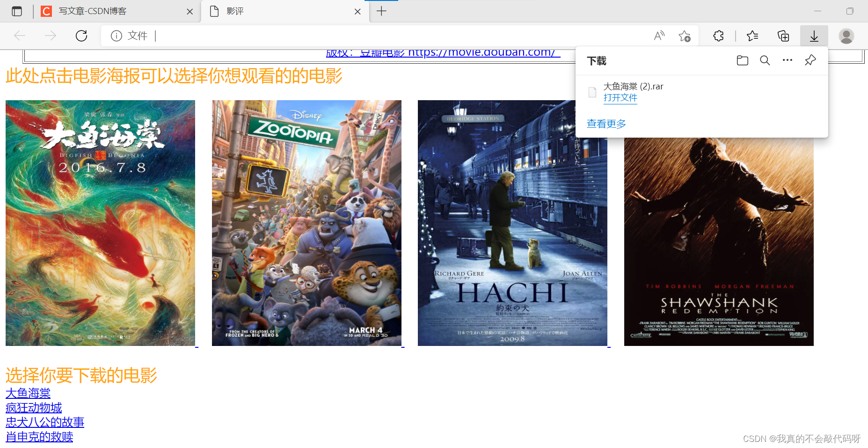Open the Extensions puzzle icon
The height and width of the screenshot is (448, 868).
pyautogui.click(x=718, y=36)
